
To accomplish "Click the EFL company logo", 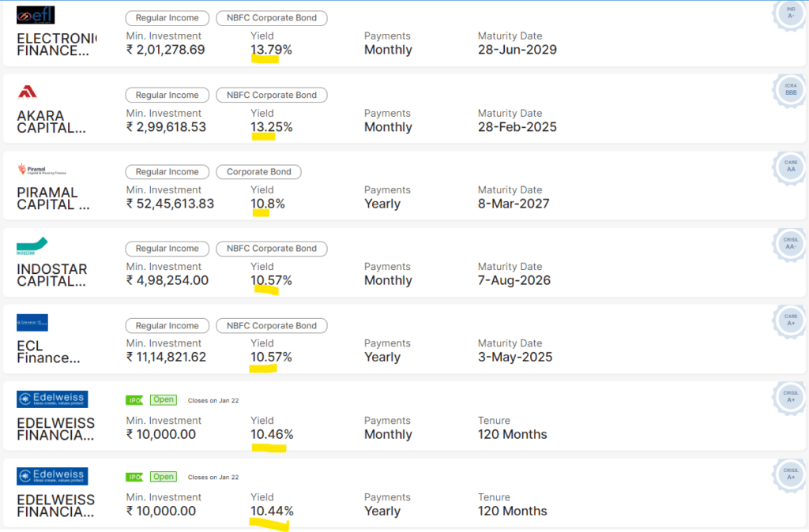I will pyautogui.click(x=36, y=15).
